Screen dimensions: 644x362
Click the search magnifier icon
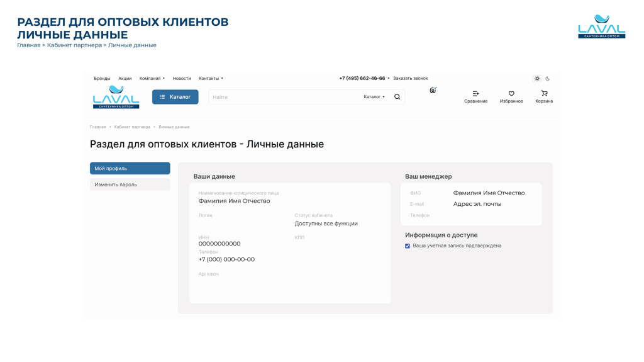click(x=397, y=97)
